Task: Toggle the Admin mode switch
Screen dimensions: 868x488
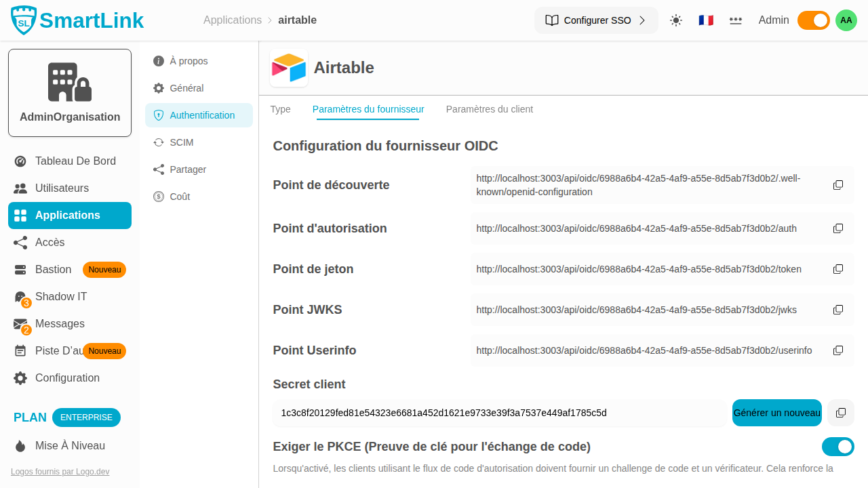Action: pos(813,20)
